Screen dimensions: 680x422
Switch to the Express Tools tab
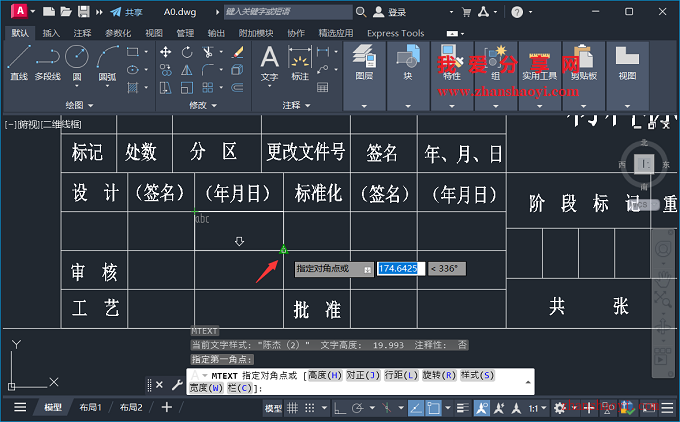click(396, 33)
